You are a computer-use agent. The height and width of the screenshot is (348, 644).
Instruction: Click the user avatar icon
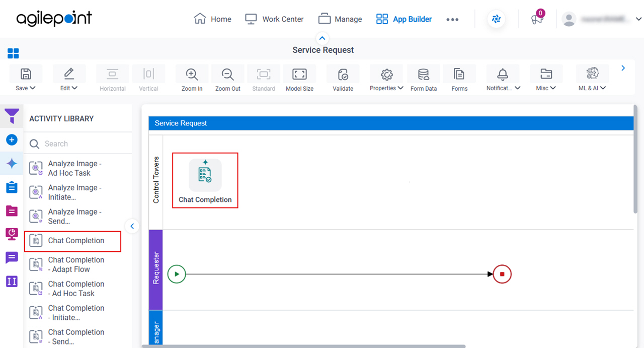tap(569, 19)
